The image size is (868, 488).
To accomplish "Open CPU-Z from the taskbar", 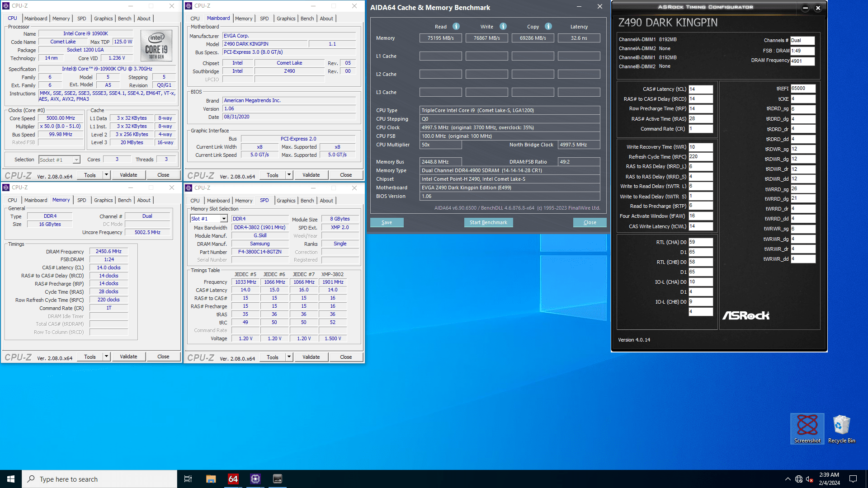I will coord(255,479).
